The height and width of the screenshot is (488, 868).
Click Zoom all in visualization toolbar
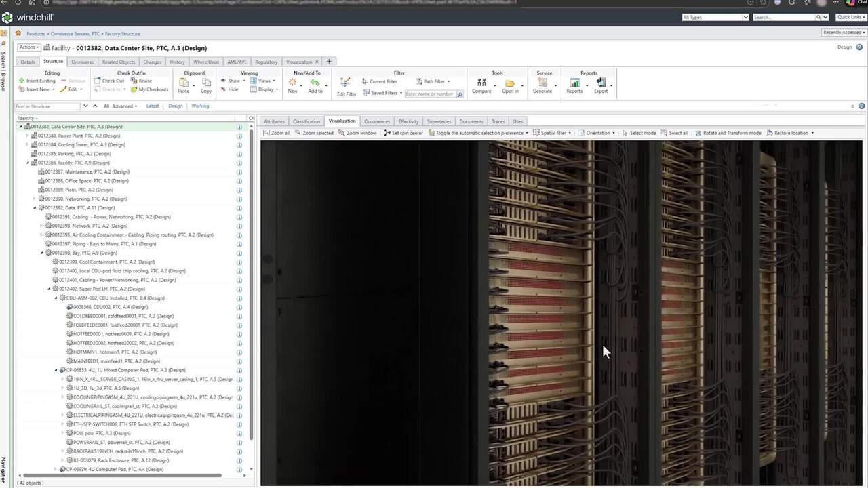(277, 133)
